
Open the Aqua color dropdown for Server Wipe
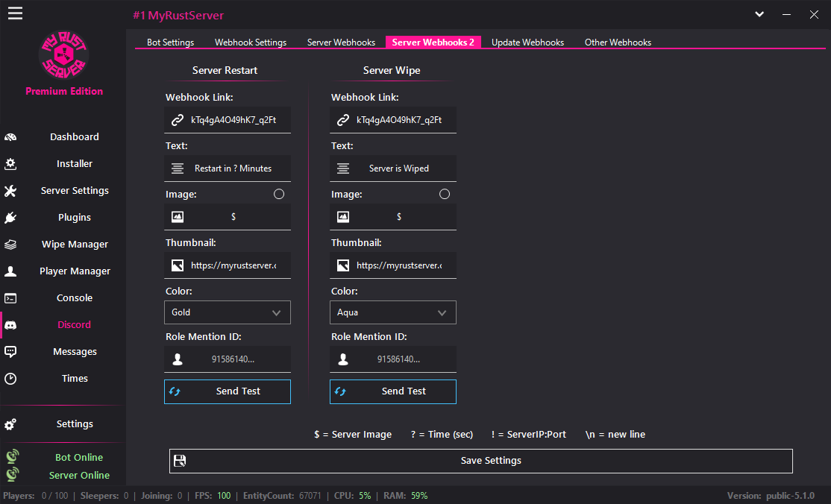click(392, 312)
